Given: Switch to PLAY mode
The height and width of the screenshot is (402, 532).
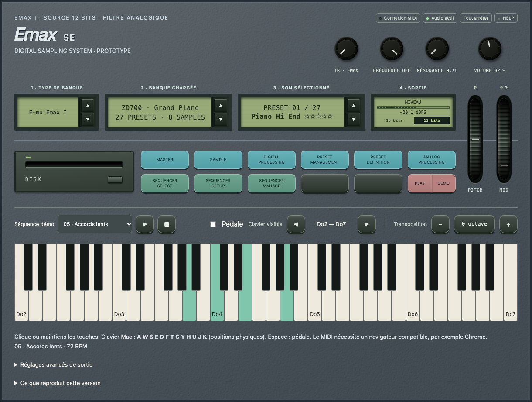Looking at the screenshot, I should click(420, 183).
